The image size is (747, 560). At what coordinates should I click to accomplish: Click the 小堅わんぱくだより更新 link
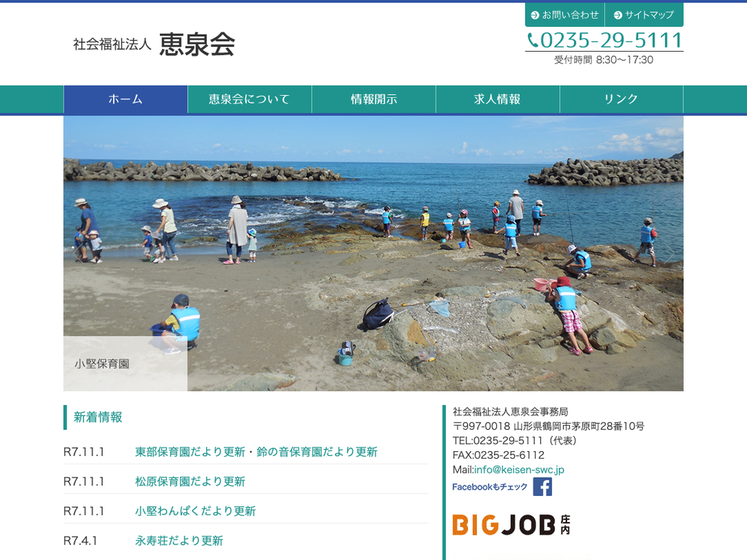click(195, 511)
